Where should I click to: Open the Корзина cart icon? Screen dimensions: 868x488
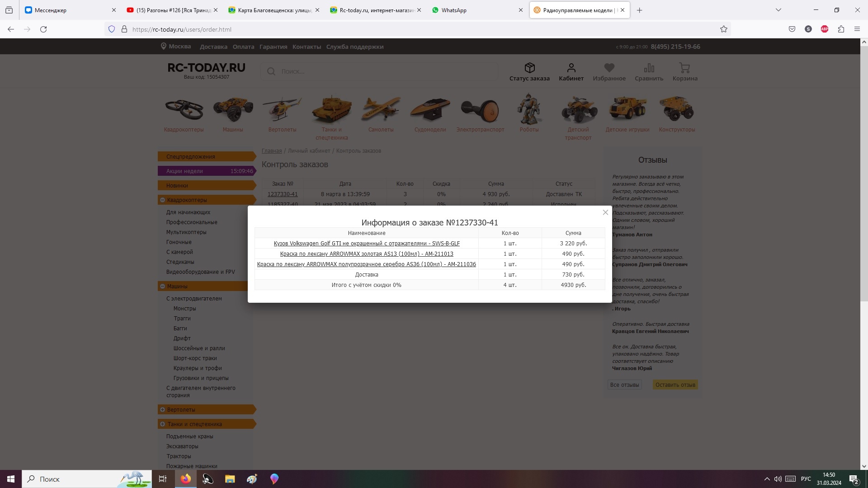684,68
